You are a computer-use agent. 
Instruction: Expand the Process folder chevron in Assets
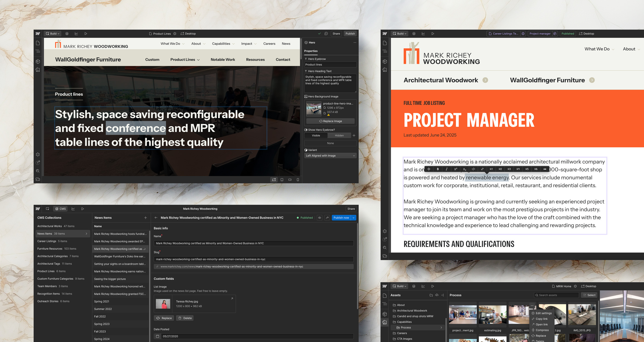(x=441, y=328)
